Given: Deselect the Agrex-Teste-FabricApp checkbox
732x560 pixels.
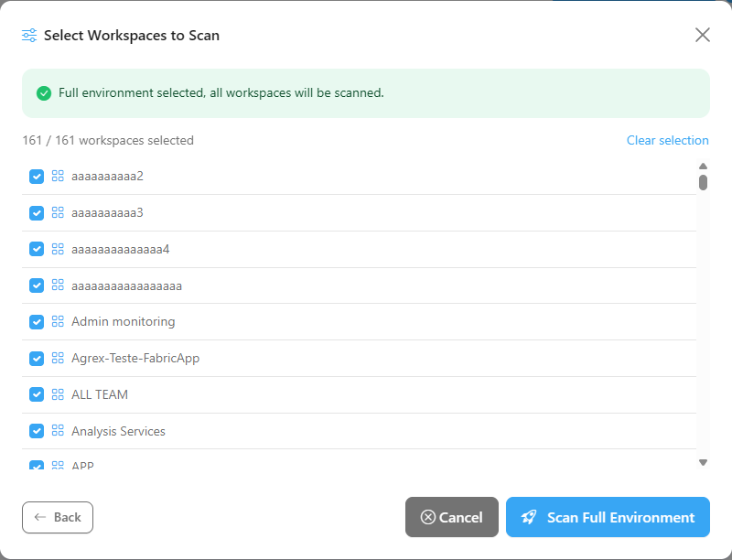Looking at the screenshot, I should 37,359.
